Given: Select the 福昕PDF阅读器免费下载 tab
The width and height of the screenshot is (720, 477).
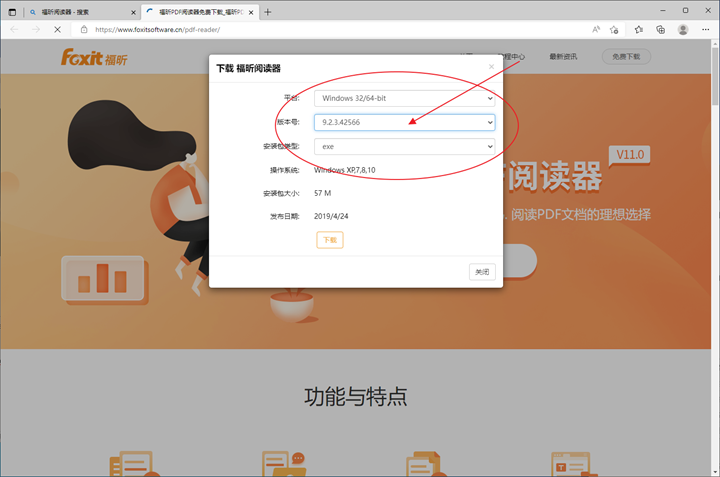Looking at the screenshot, I should click(200, 12).
